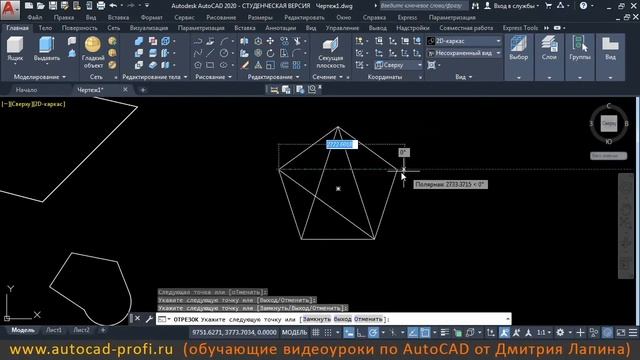Click the Отменить option in command line
This screenshot has width=640, height=360.
coord(368,319)
